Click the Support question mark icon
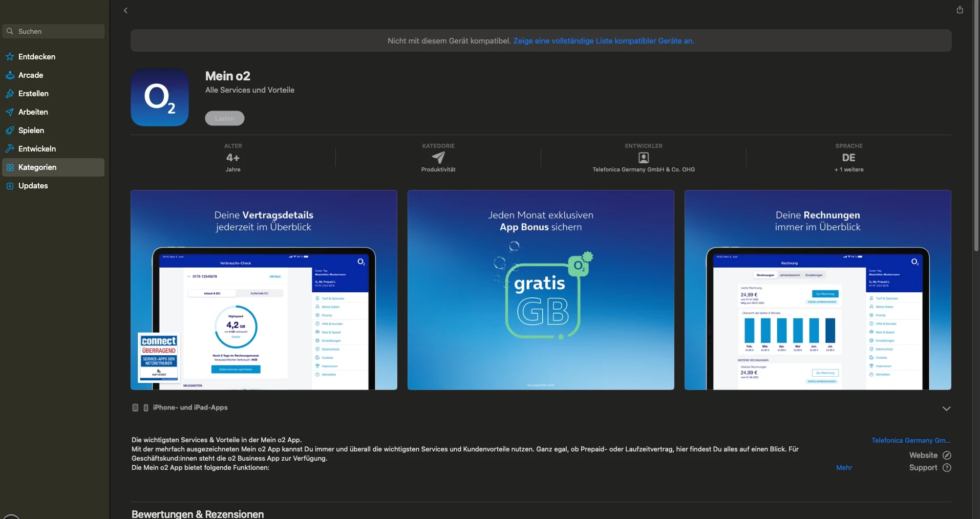 pos(947,468)
